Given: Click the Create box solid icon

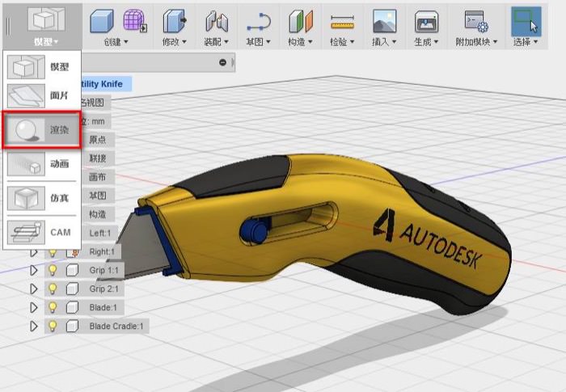Looking at the screenshot, I should (101, 21).
